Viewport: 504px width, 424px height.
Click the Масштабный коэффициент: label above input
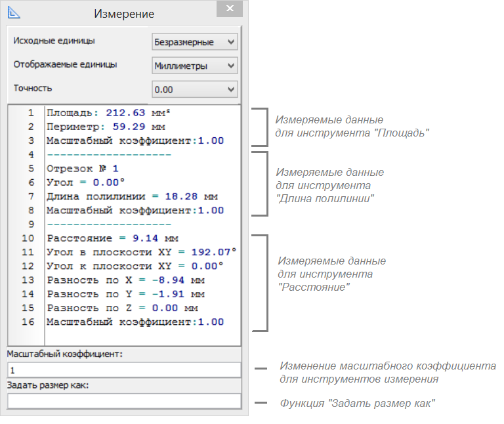(x=65, y=354)
